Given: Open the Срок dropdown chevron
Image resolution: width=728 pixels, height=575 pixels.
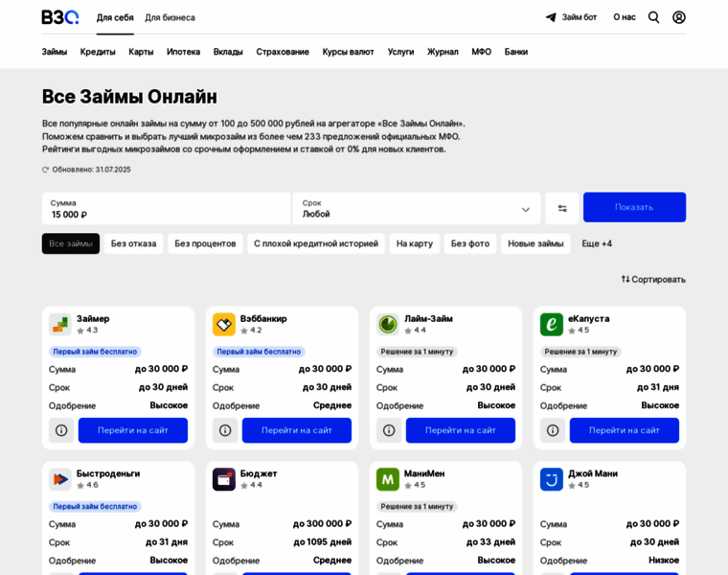Looking at the screenshot, I should 526,210.
